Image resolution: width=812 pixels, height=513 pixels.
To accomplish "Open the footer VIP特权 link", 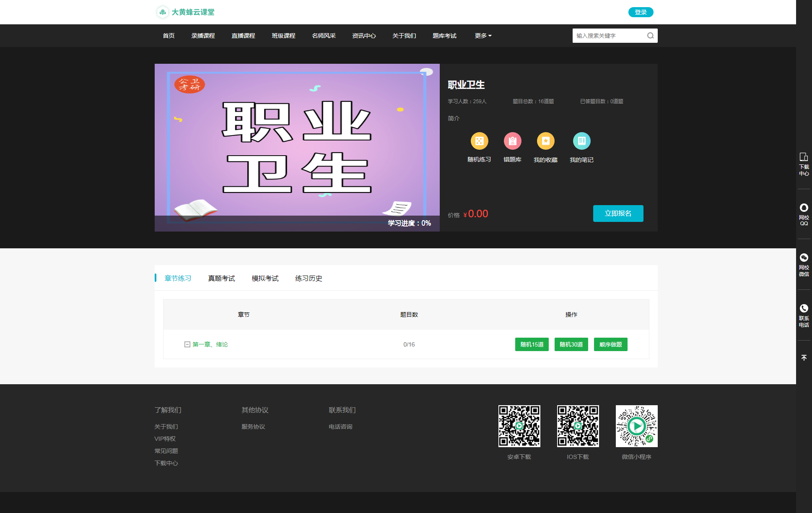I will (x=165, y=439).
